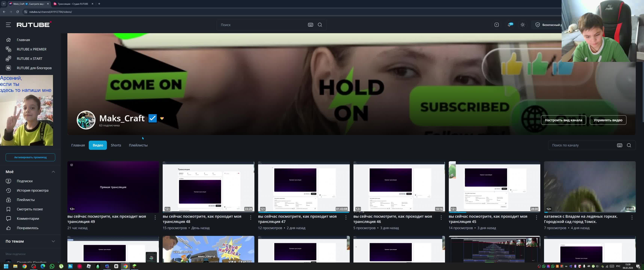Open History of viewing in sidebar
Image resolution: width=644 pixels, height=270 pixels.
tap(33, 190)
